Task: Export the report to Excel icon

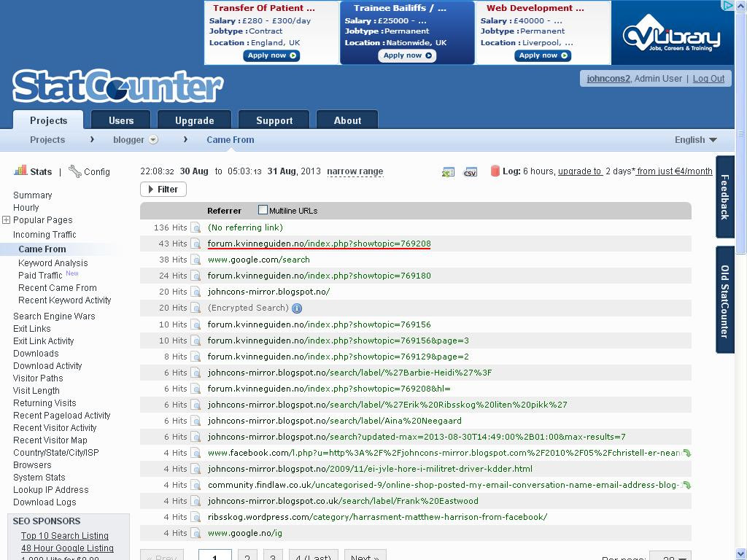Action: (x=449, y=172)
